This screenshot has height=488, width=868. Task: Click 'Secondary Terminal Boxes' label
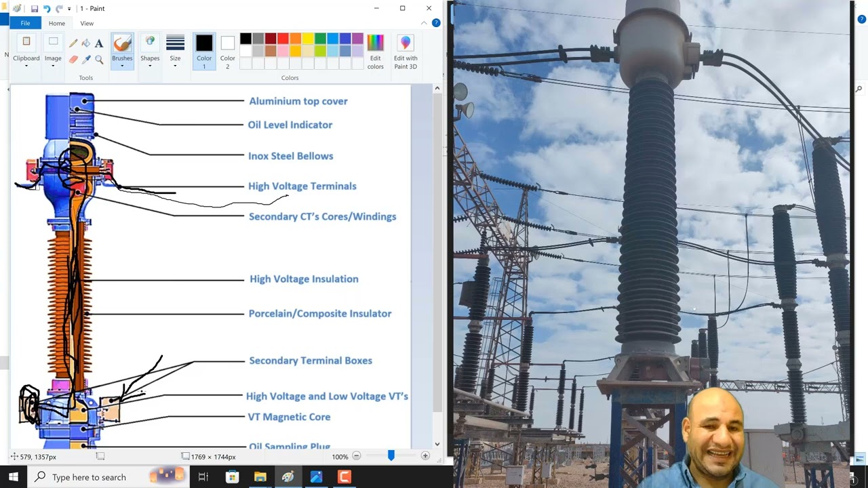pyautogui.click(x=311, y=361)
